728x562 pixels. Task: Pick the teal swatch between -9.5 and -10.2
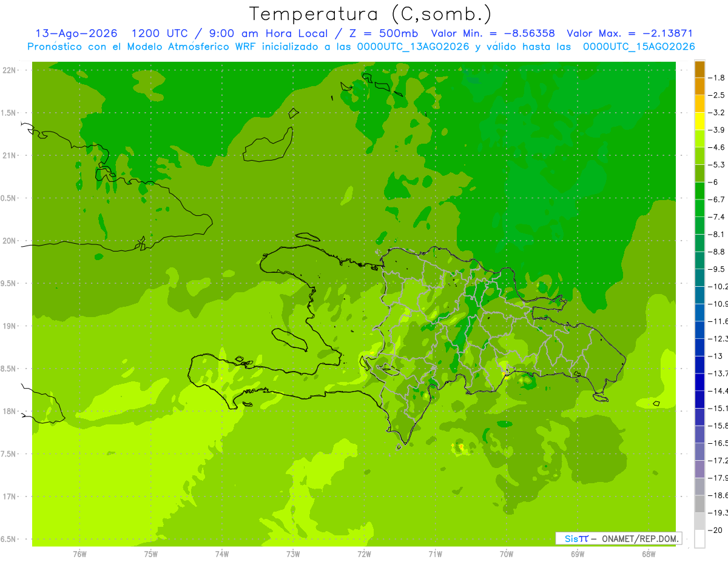pos(699,278)
